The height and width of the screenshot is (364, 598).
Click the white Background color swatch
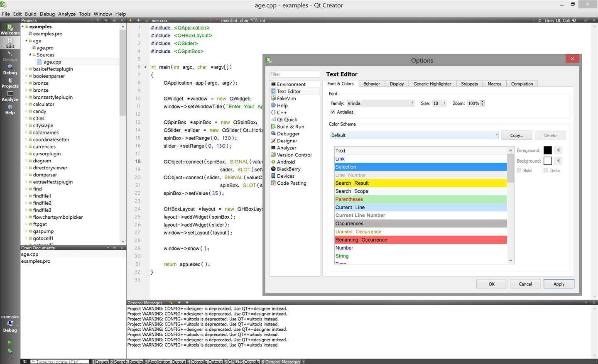[x=548, y=161]
